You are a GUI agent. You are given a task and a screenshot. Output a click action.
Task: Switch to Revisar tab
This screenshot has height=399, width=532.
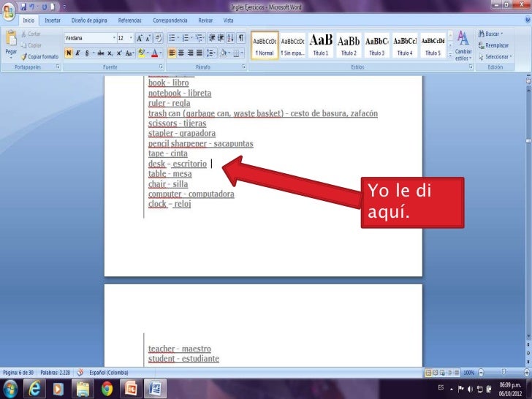point(205,20)
